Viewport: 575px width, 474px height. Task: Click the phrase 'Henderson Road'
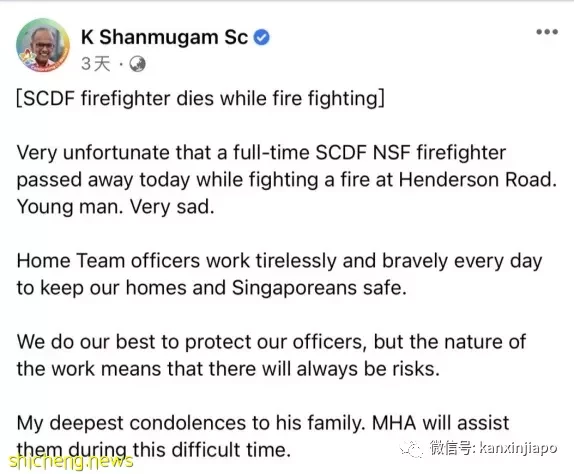click(x=476, y=180)
